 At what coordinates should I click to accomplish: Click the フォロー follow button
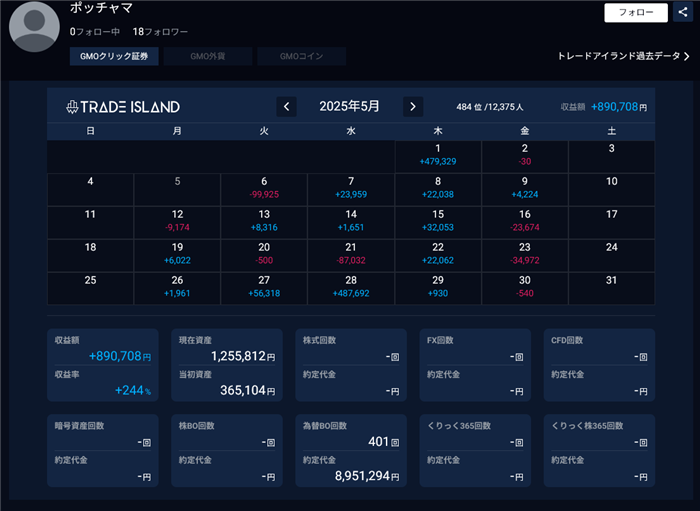pyautogui.click(x=636, y=12)
